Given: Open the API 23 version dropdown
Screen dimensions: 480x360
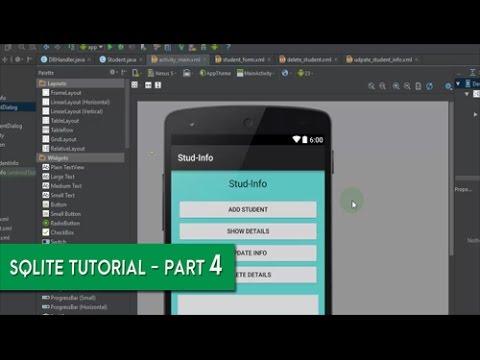Looking at the screenshot, I should coord(305,73).
